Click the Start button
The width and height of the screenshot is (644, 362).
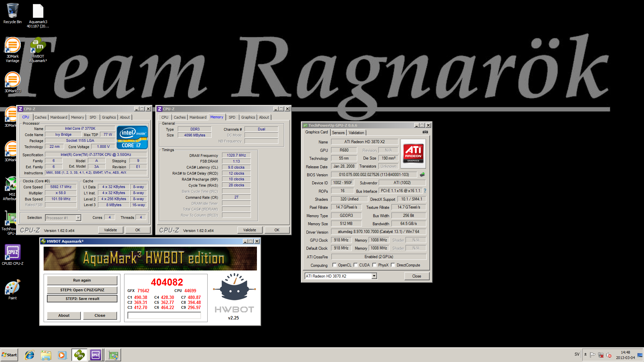(x=9, y=355)
